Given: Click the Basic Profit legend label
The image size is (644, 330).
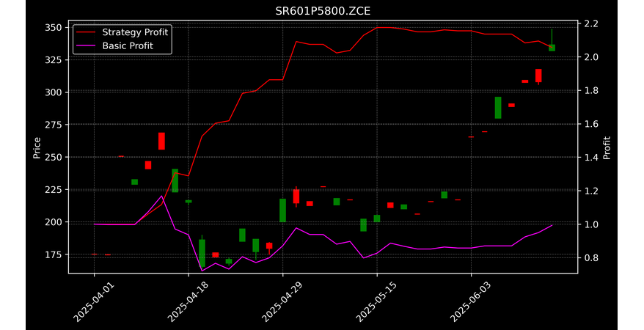Looking at the screenshot, I should tap(128, 45).
